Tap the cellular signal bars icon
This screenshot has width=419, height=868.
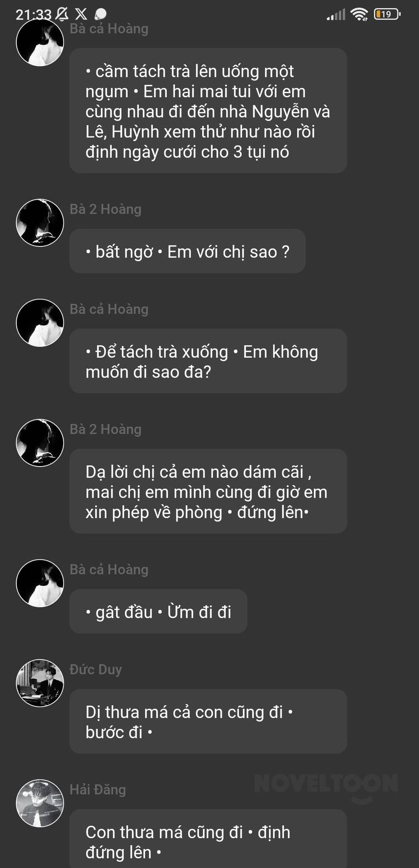336,15
